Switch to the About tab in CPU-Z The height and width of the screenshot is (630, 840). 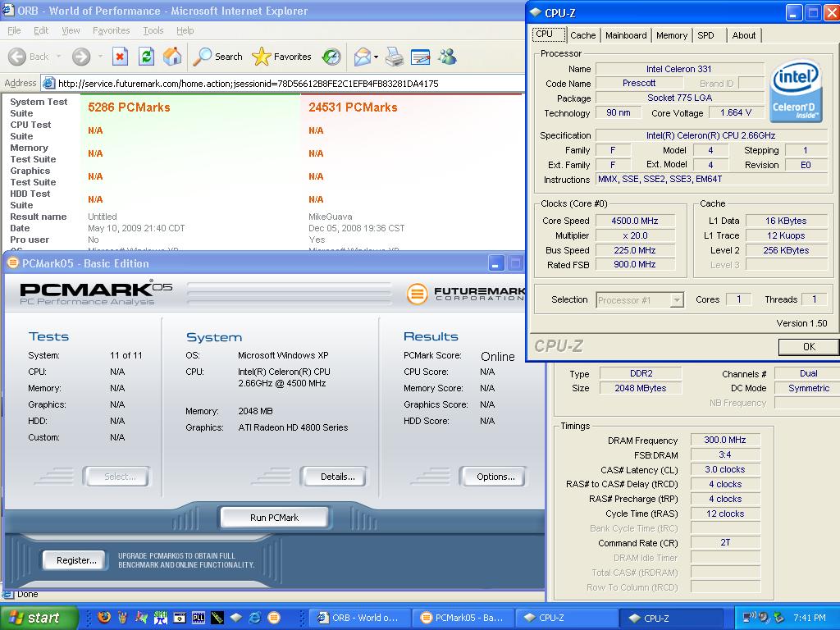pos(744,35)
